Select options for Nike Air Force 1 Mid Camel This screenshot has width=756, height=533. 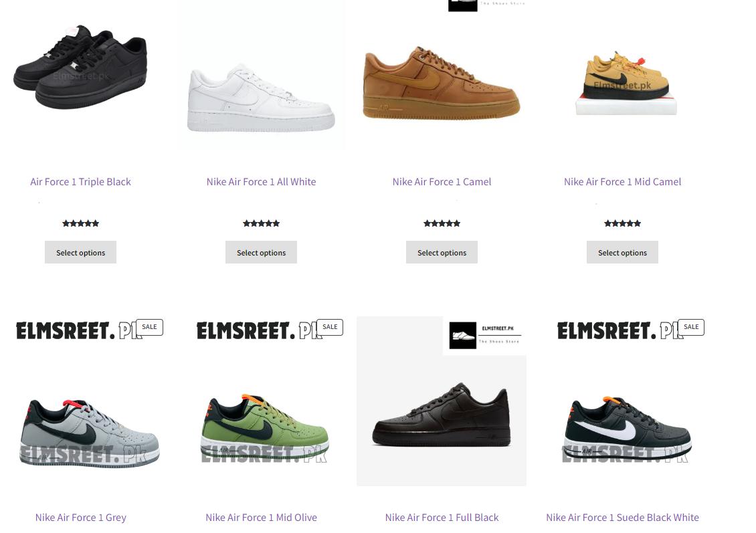622,253
